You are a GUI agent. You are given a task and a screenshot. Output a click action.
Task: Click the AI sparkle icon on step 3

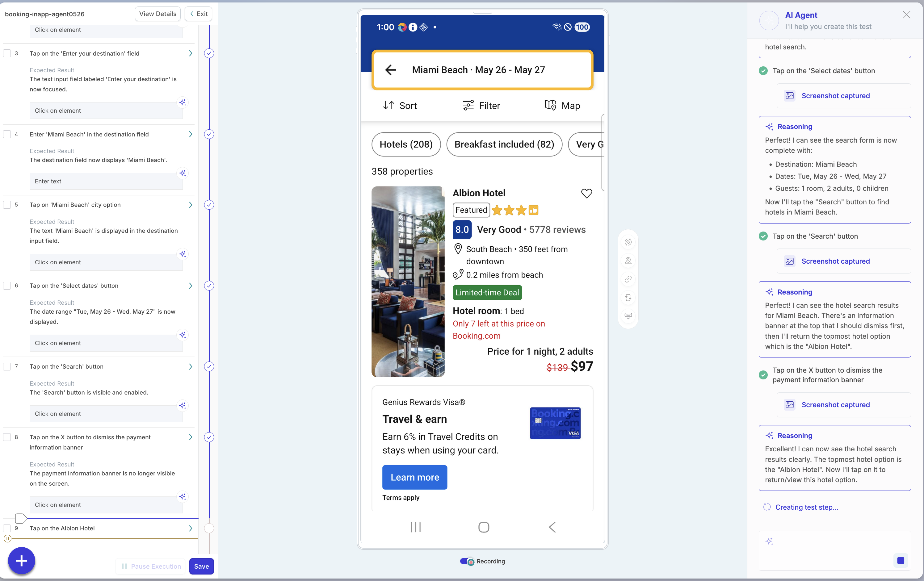183,102
